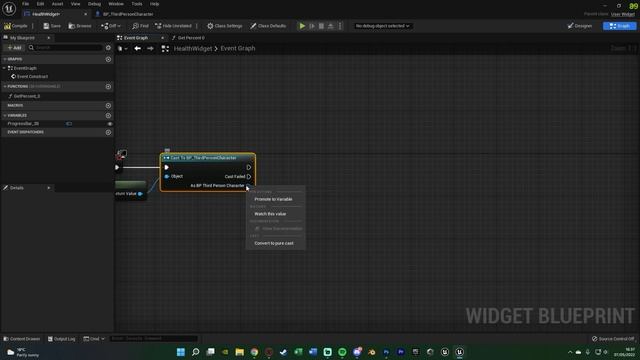Click HealthWidget in the breadcrumb
The height and width of the screenshot is (360, 640).
[193, 48]
